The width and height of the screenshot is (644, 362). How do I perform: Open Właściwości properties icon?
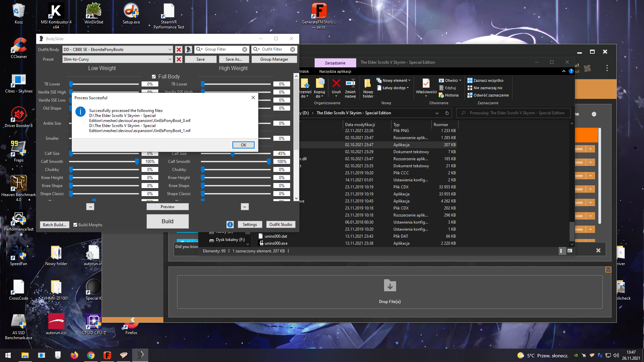[426, 83]
